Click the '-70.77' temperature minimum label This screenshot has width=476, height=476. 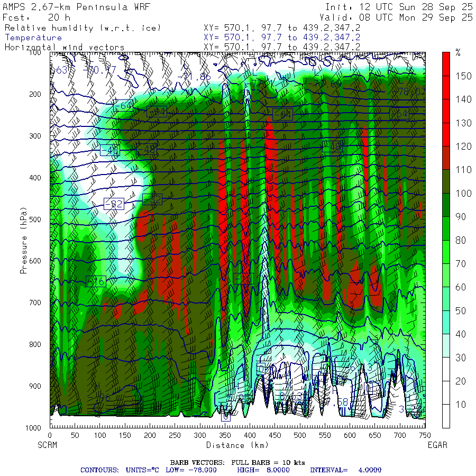(x=99, y=70)
